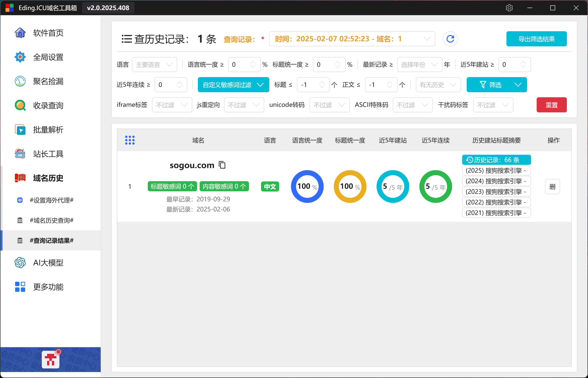Click 内容敏感词 0 个 tag

[x=224, y=186]
